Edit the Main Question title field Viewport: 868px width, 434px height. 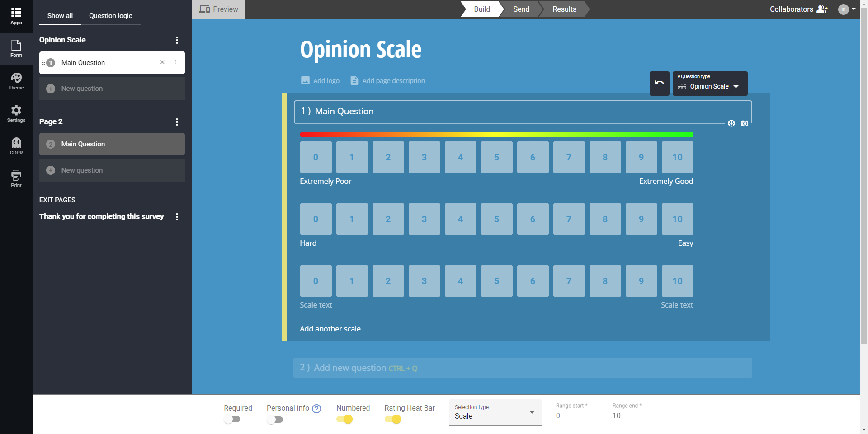[x=523, y=112]
